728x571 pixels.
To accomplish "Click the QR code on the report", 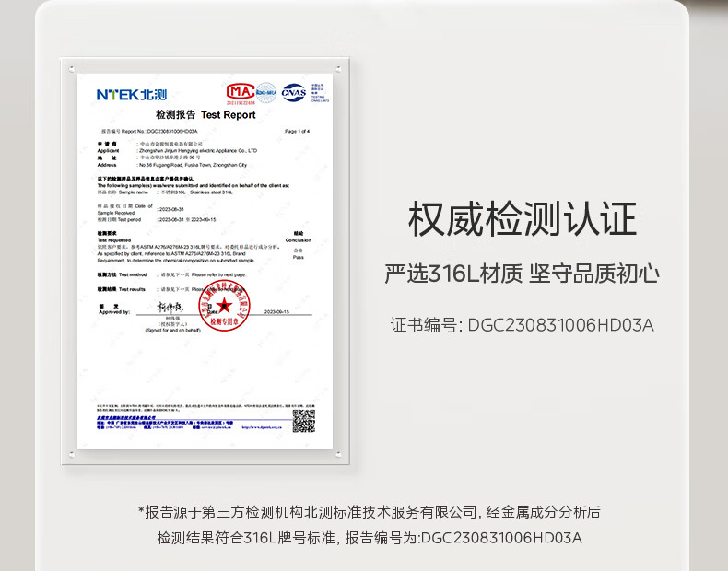I will [x=304, y=421].
